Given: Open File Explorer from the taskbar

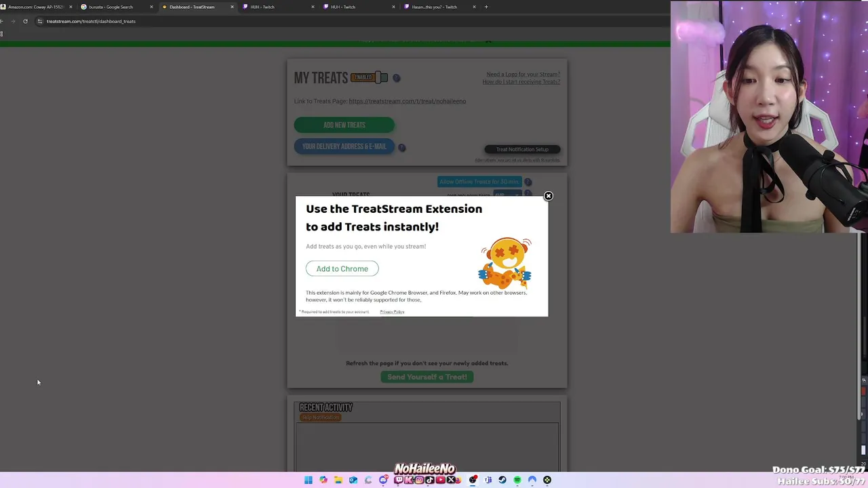Looking at the screenshot, I should tap(338, 480).
